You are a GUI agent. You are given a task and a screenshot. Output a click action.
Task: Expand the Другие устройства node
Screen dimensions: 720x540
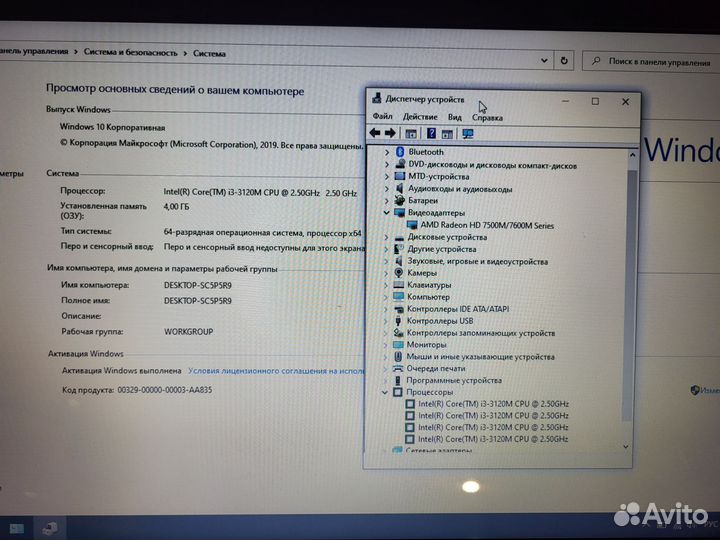click(x=386, y=249)
